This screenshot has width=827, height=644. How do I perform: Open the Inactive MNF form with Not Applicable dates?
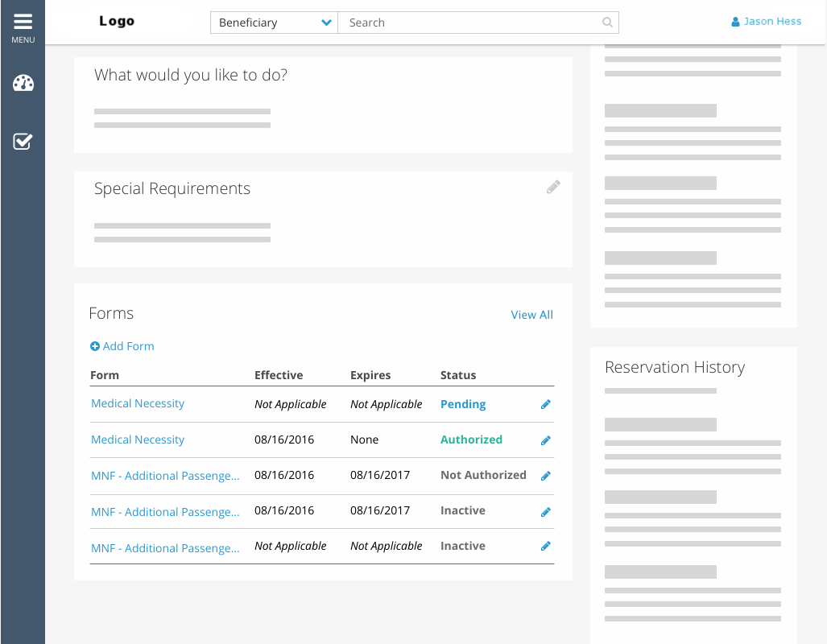(x=165, y=548)
